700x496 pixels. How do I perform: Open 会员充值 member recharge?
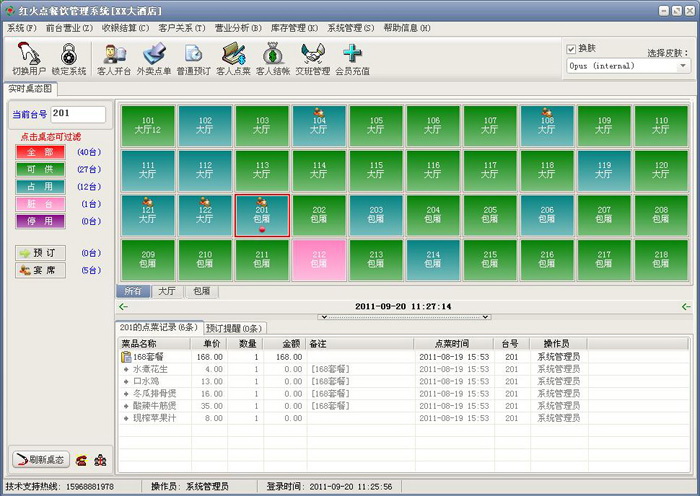351,58
